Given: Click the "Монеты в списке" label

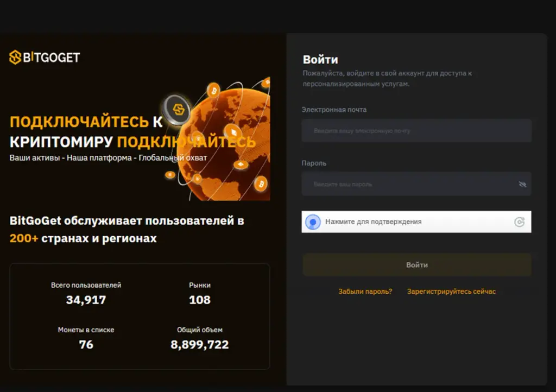Looking at the screenshot, I should point(86,330).
